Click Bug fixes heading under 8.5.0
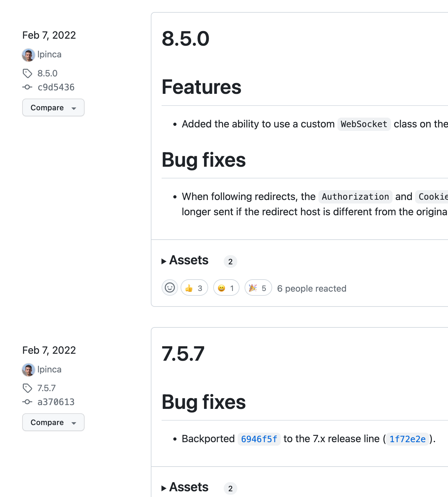This screenshot has width=448, height=497. click(x=204, y=160)
